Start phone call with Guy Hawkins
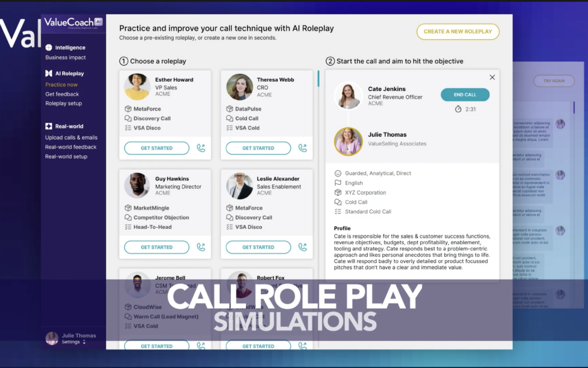 coord(201,247)
